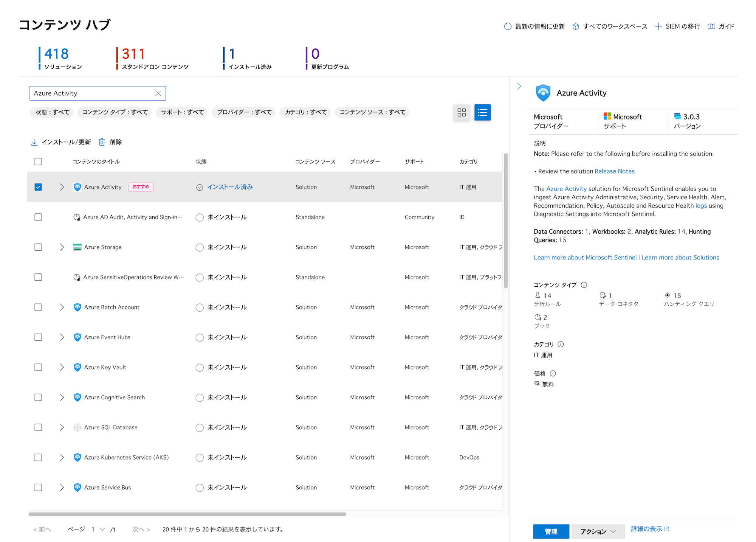Viewport: 756px width, 542px height.
Task: Expand the Azure Event Hubs row
Action: point(62,337)
